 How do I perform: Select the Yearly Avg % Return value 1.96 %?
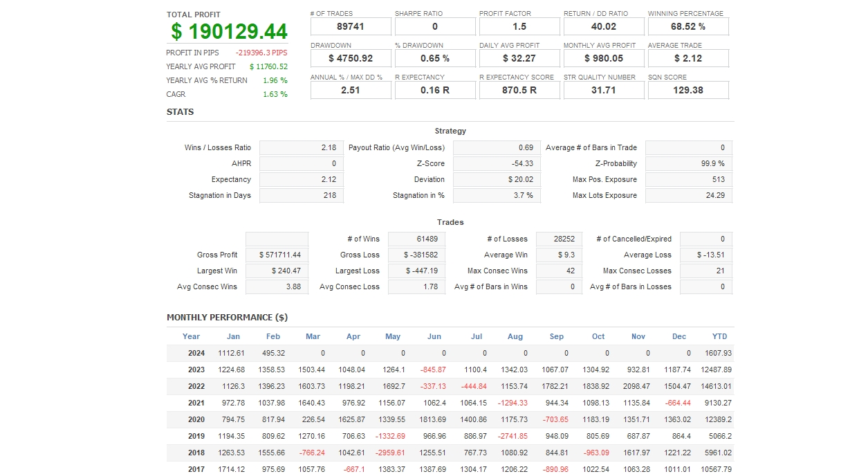point(275,80)
